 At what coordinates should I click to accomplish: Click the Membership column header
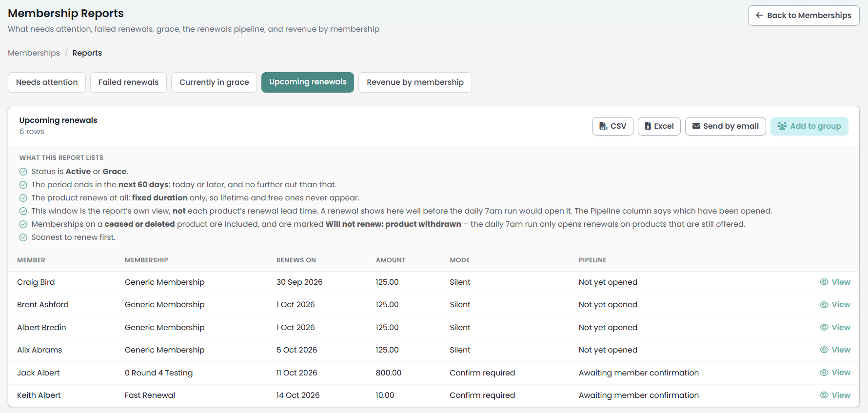pyautogui.click(x=146, y=260)
